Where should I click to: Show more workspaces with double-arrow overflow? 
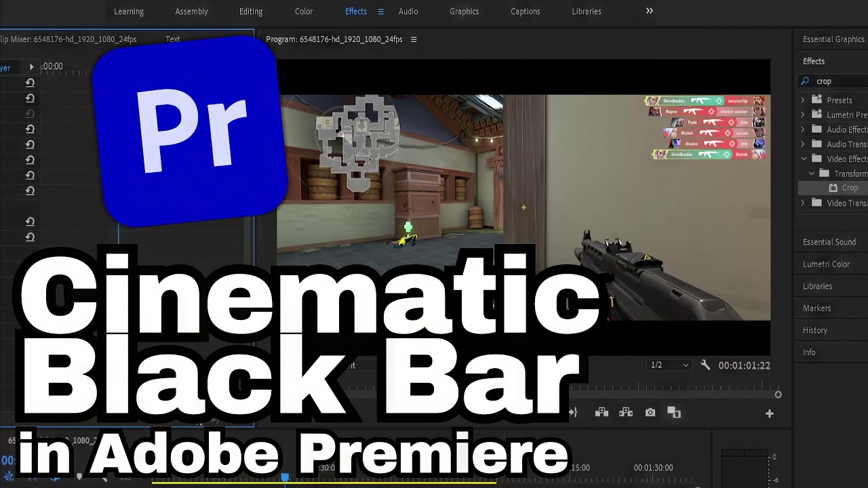coord(650,11)
